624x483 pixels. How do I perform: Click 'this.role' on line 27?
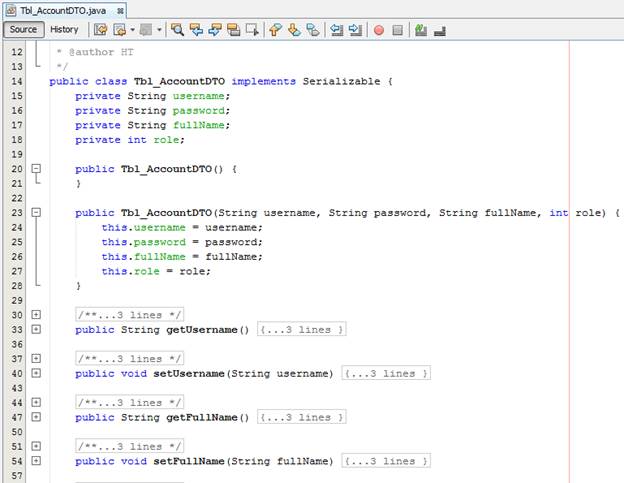click(131, 271)
